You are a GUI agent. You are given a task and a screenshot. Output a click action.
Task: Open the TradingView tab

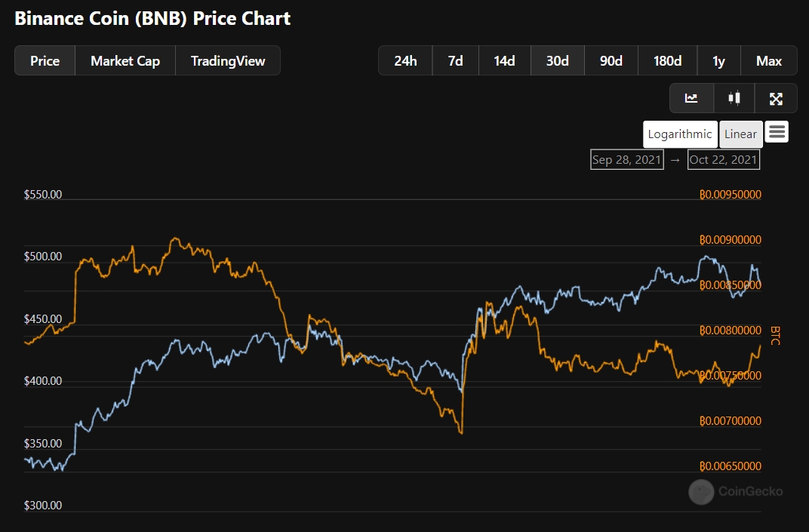tap(228, 61)
